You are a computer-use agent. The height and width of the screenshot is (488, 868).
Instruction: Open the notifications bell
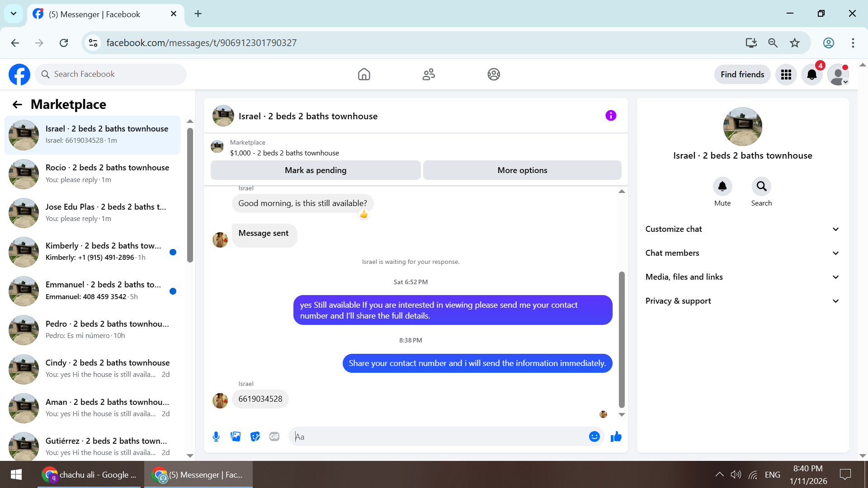[x=812, y=75]
